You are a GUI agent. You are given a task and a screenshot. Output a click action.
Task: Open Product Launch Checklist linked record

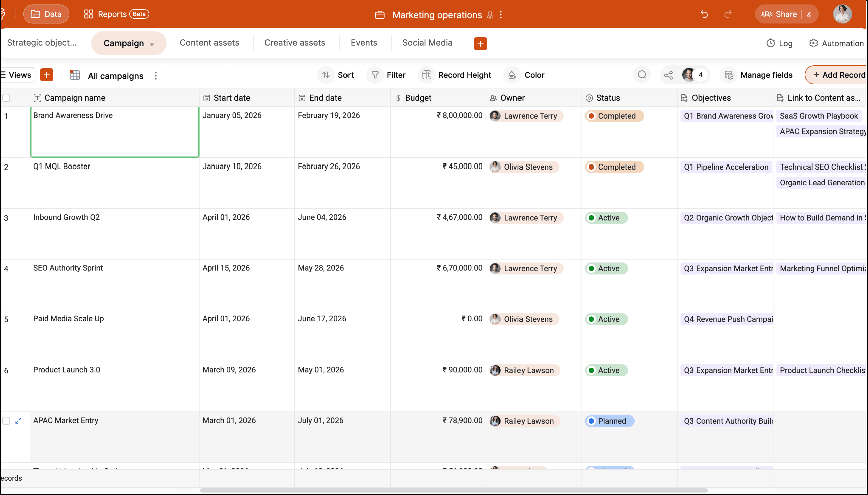pos(822,370)
